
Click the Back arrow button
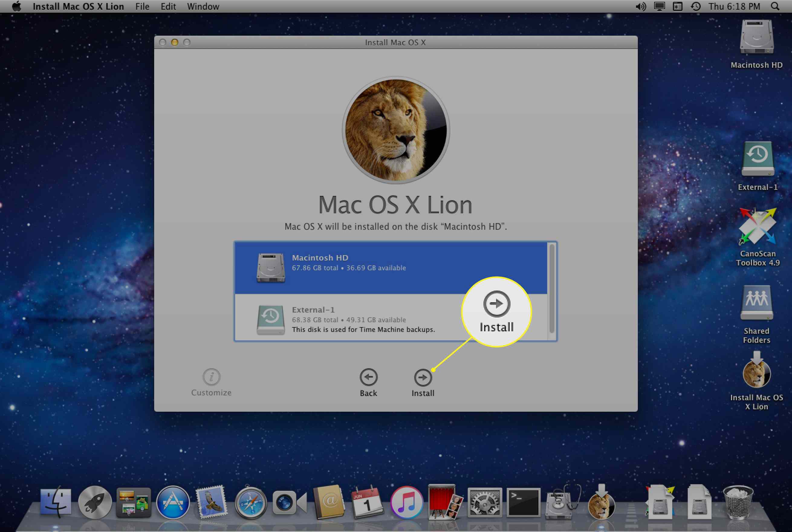click(368, 377)
